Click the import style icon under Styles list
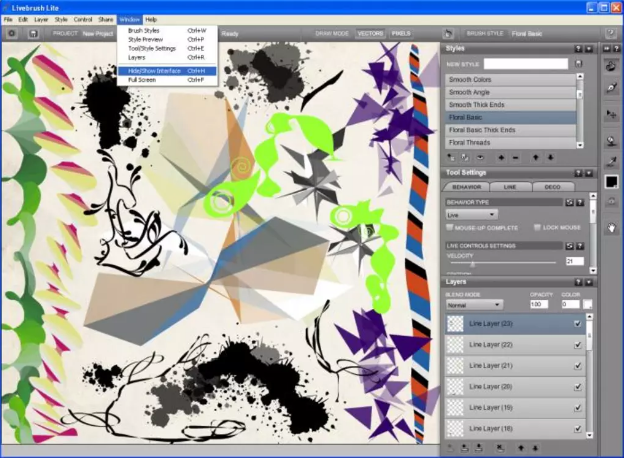The width and height of the screenshot is (624, 458). (451, 158)
